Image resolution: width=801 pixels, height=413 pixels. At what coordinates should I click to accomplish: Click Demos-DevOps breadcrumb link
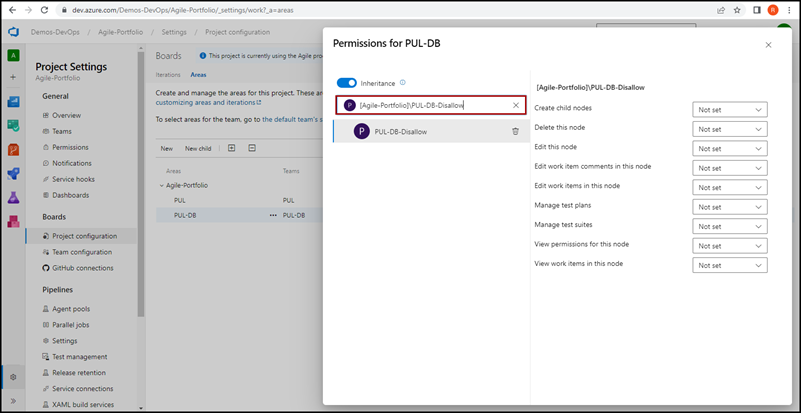[x=55, y=32]
